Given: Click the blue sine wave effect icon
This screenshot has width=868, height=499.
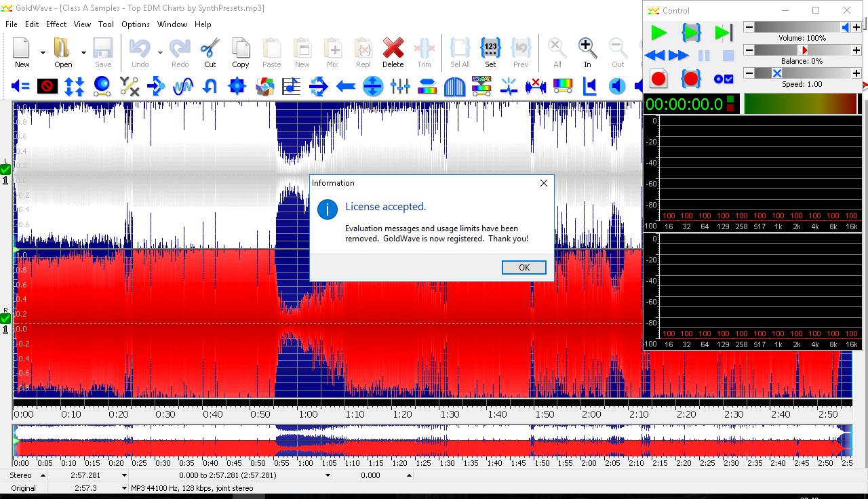Looking at the screenshot, I should 183,86.
